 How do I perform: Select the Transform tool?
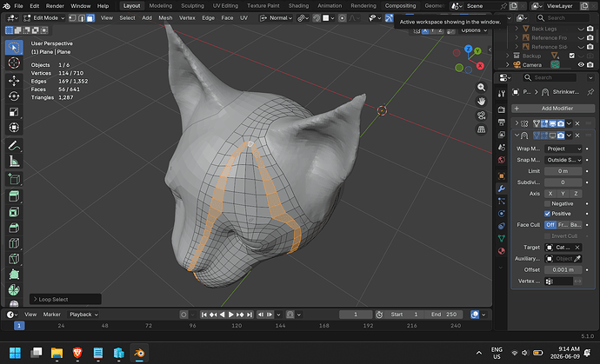pyautogui.click(x=14, y=128)
